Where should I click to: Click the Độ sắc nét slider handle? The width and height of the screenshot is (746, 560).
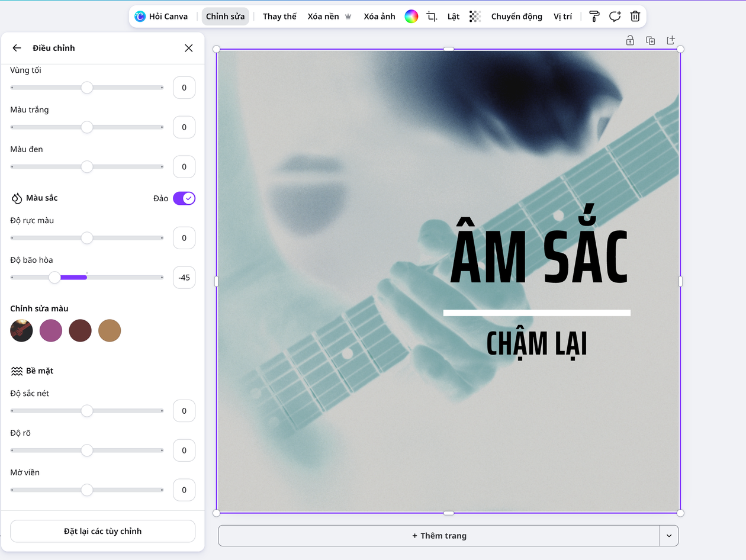point(87,411)
